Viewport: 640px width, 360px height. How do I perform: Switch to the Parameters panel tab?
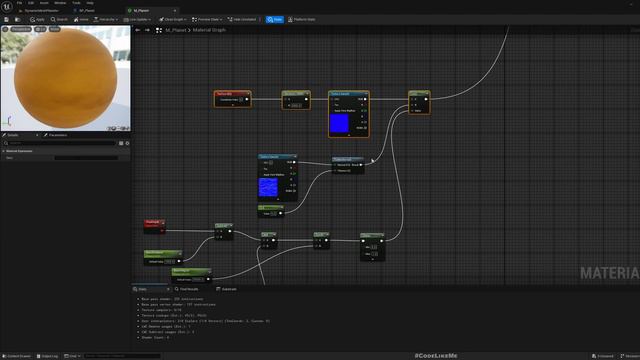coord(56,135)
